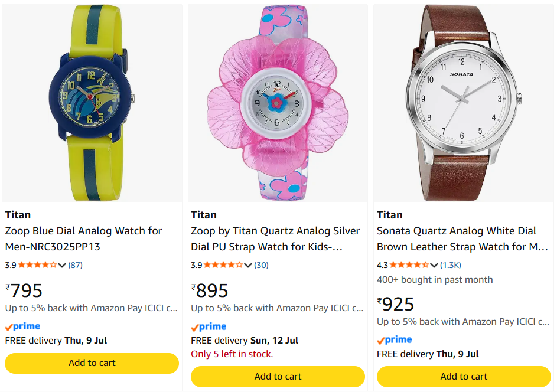557x392 pixels.
Task: Click the pink flower watch product image
Action: pos(278,103)
